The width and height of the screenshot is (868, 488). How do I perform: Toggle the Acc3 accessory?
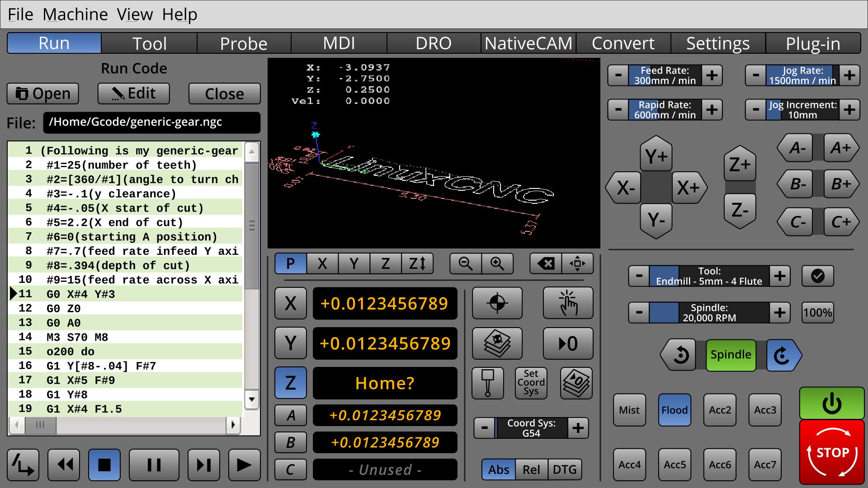(765, 410)
